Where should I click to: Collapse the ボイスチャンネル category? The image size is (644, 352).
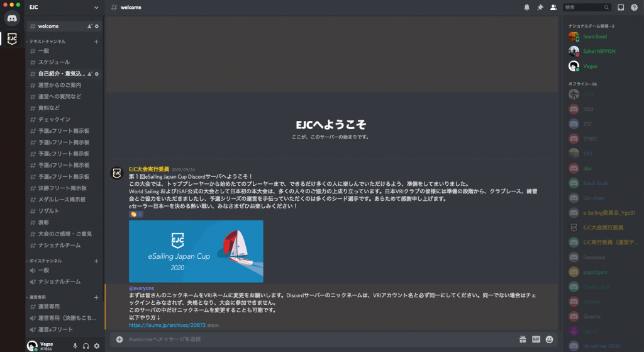click(46, 261)
